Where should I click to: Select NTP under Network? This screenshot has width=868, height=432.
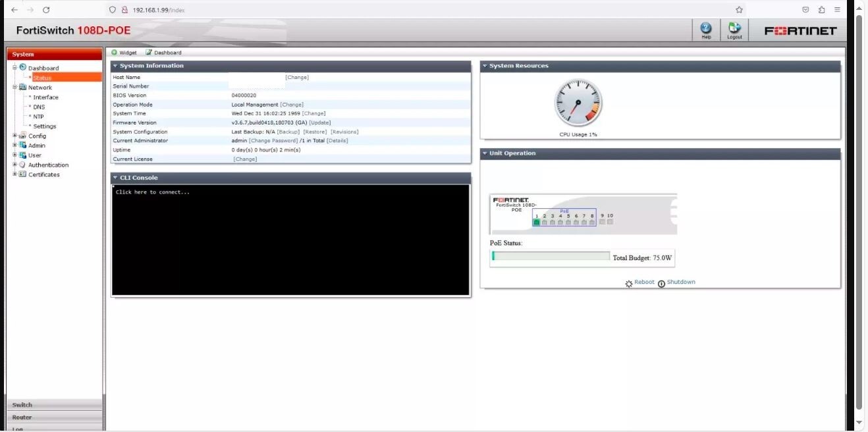38,117
